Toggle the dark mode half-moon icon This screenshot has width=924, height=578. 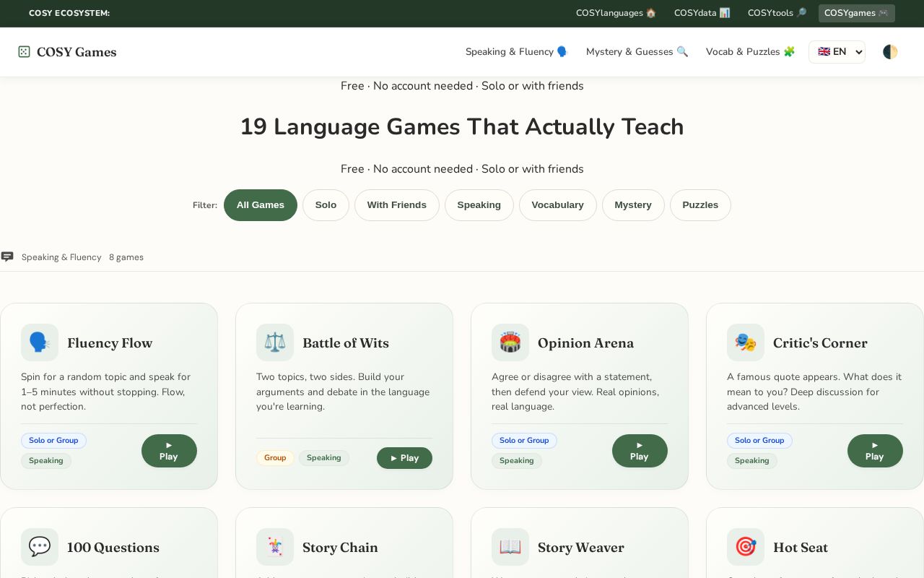click(x=890, y=52)
